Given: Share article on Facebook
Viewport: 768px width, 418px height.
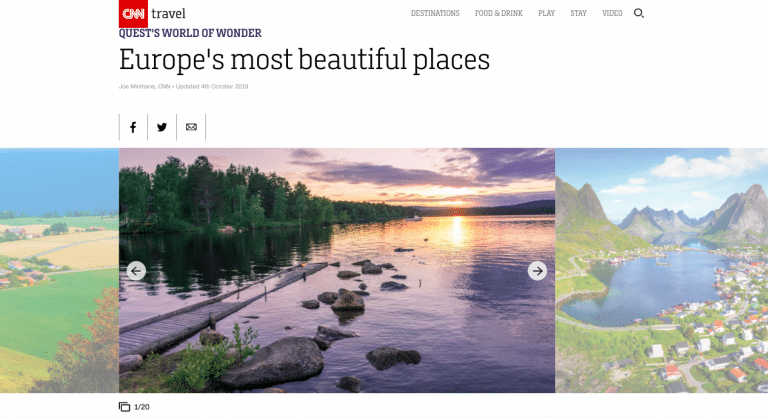Looking at the screenshot, I should click(133, 127).
